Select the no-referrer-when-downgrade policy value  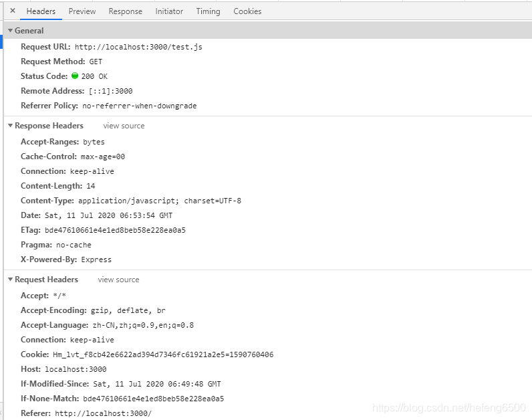tap(140, 106)
